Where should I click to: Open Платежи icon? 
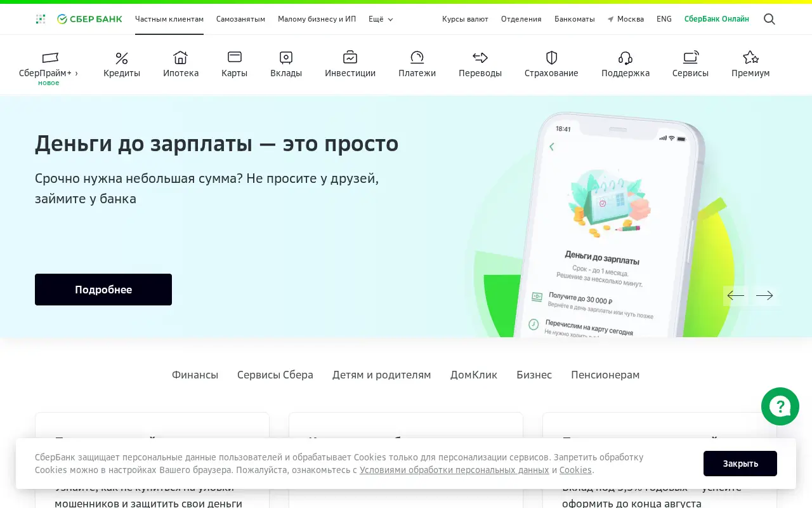tap(417, 58)
